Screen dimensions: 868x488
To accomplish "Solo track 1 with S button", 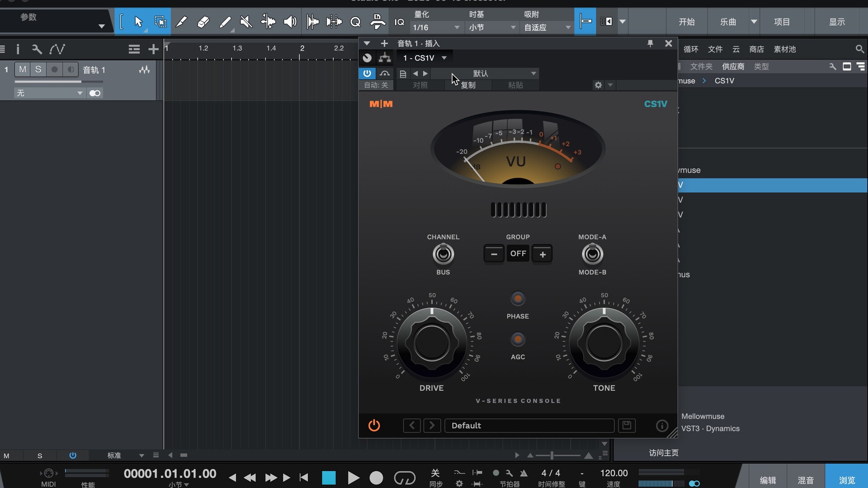I will [x=38, y=70].
